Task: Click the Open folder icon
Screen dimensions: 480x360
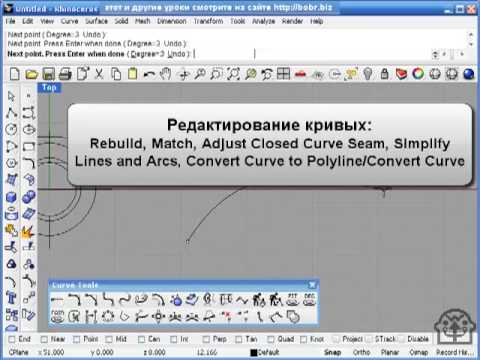Action: tap(31, 74)
